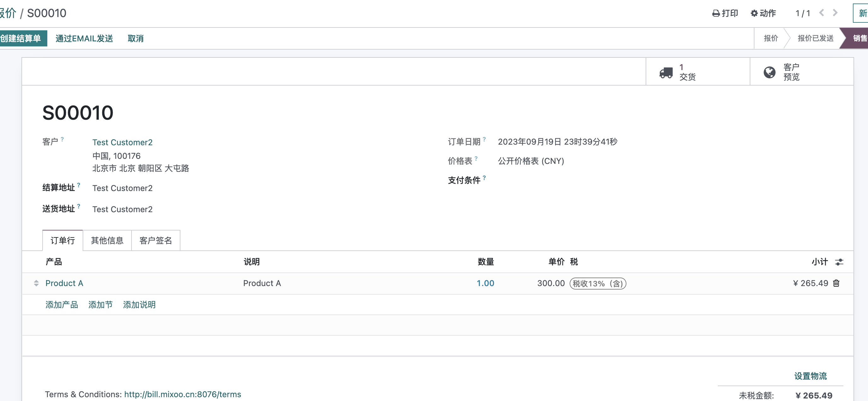Viewport: 868px width, 401px height.
Task: Show help tooltip for 支付条件 label
Action: coord(484,177)
